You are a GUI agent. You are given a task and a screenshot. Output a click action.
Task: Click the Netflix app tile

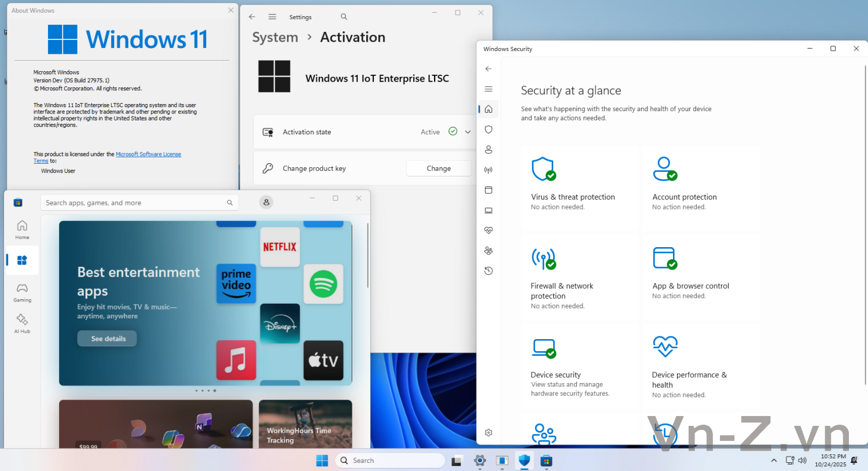(x=280, y=247)
